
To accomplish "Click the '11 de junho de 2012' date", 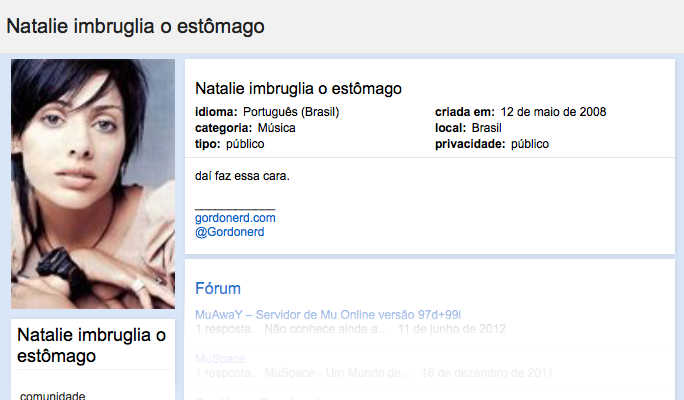I will pyautogui.click(x=451, y=328).
